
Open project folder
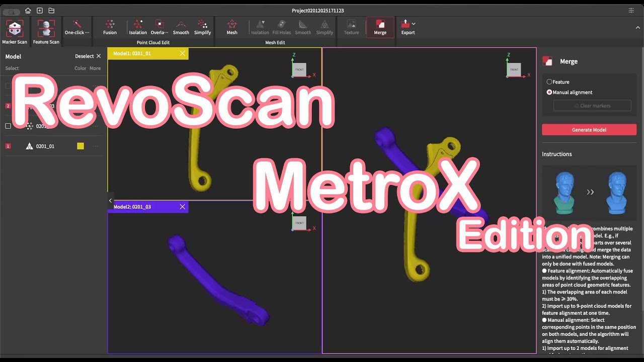[51, 11]
